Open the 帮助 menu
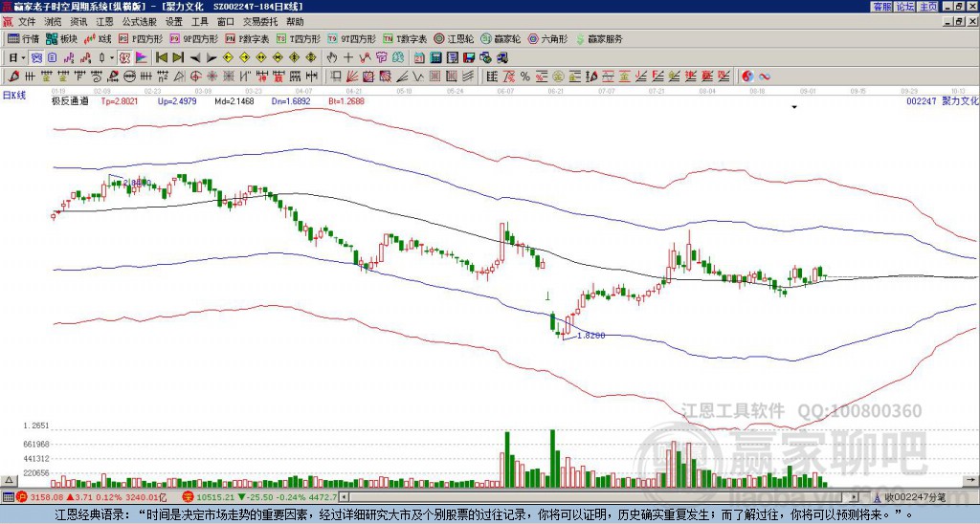980x524 pixels. tap(295, 22)
